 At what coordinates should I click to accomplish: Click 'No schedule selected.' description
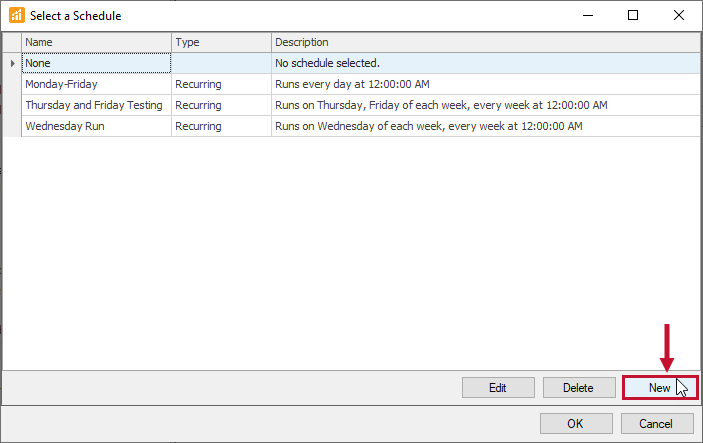tap(486, 63)
